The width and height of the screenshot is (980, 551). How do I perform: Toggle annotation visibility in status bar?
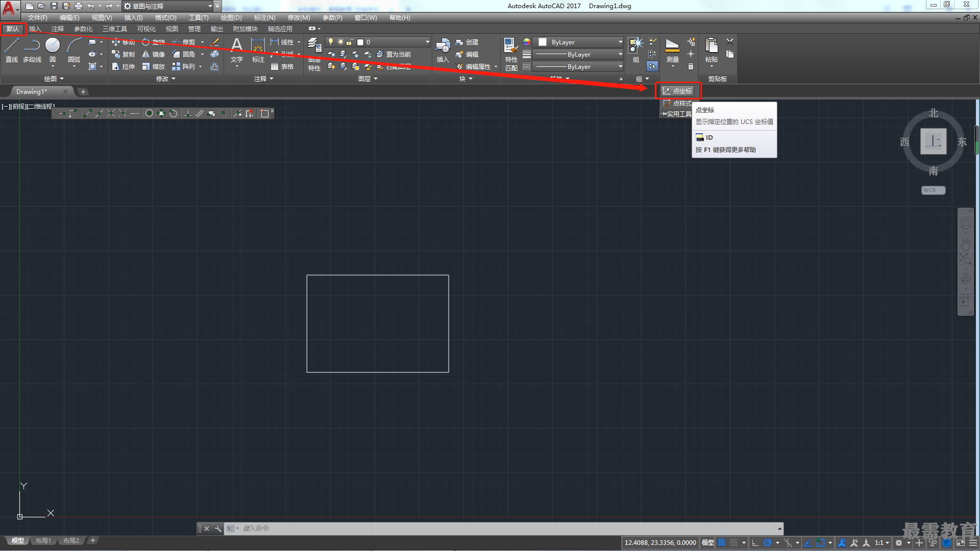pyautogui.click(x=842, y=543)
